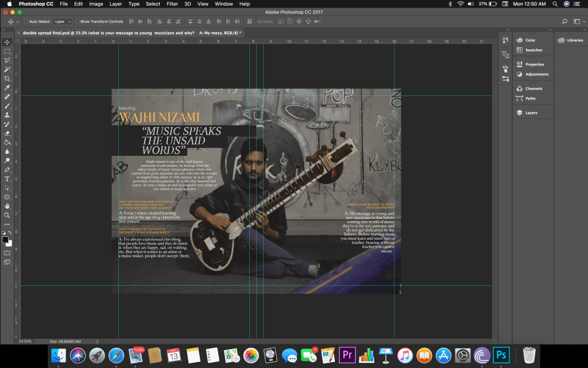This screenshot has height=368, width=588.
Task: Open the Adjustments panel
Action: [536, 74]
